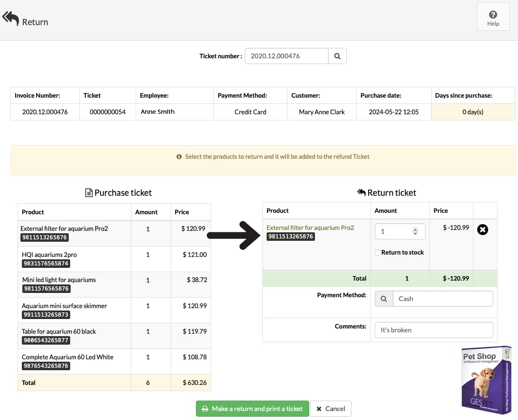Click price $ 119.79 in purchase ticket
The image size is (518, 420).
[194, 331]
